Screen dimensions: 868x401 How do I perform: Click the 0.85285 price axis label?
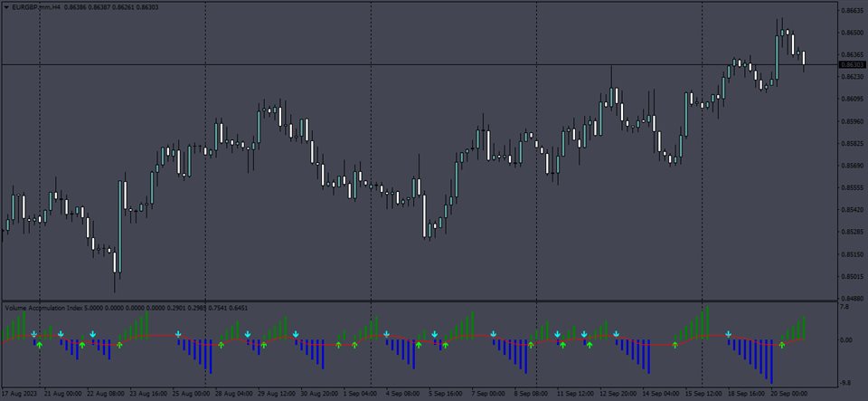coord(853,232)
